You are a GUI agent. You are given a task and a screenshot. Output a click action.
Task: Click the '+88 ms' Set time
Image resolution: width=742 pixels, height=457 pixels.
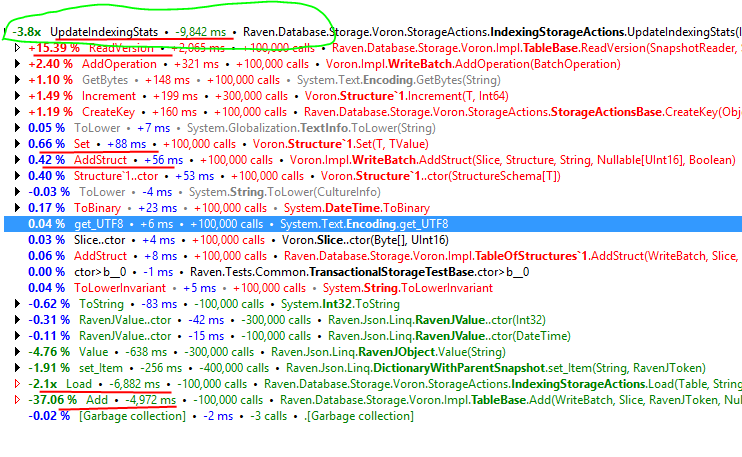pos(127,144)
